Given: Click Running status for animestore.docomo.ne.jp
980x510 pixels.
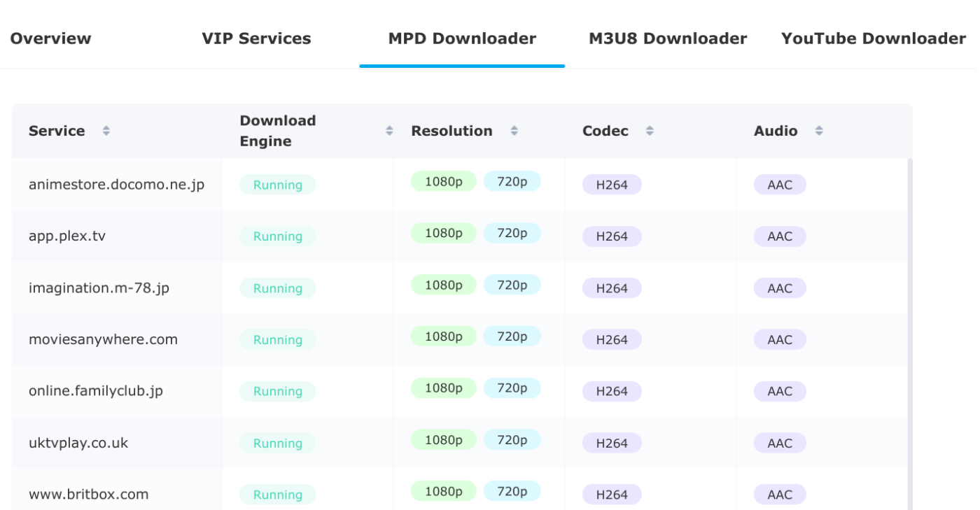Looking at the screenshot, I should [x=278, y=185].
